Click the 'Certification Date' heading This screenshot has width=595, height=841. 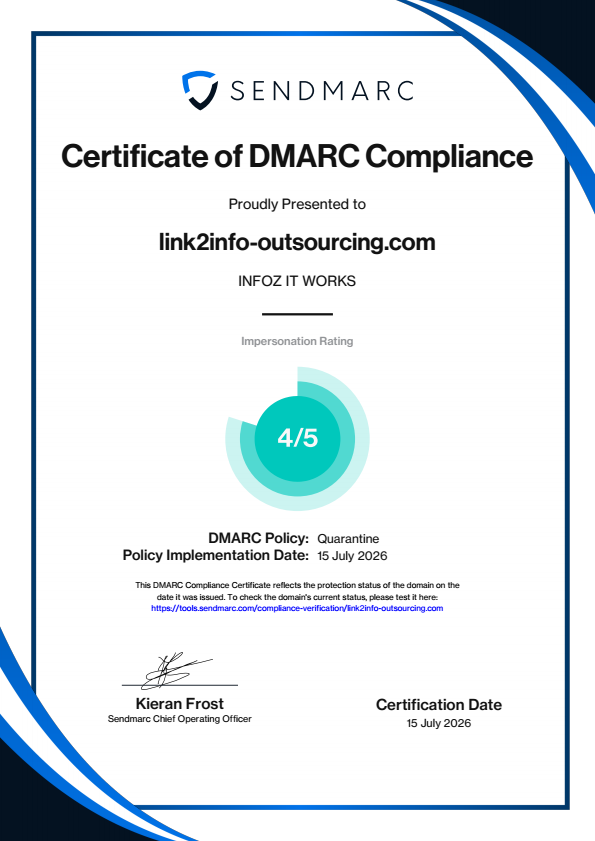point(439,705)
